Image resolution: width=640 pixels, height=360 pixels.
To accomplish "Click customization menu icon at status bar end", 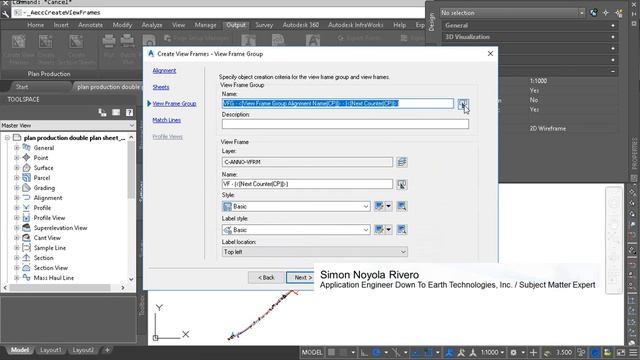I will click(633, 352).
